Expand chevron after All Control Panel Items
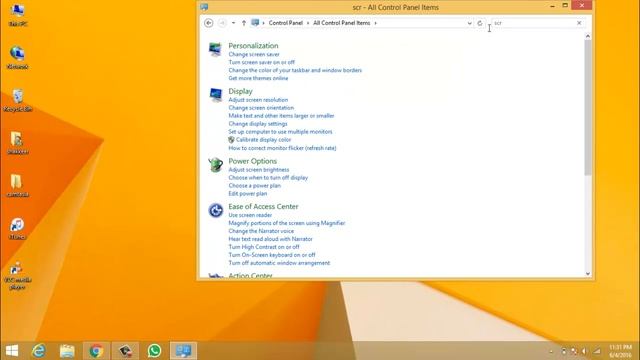Screen dimensions: 640x360 pyautogui.click(x=376, y=23)
